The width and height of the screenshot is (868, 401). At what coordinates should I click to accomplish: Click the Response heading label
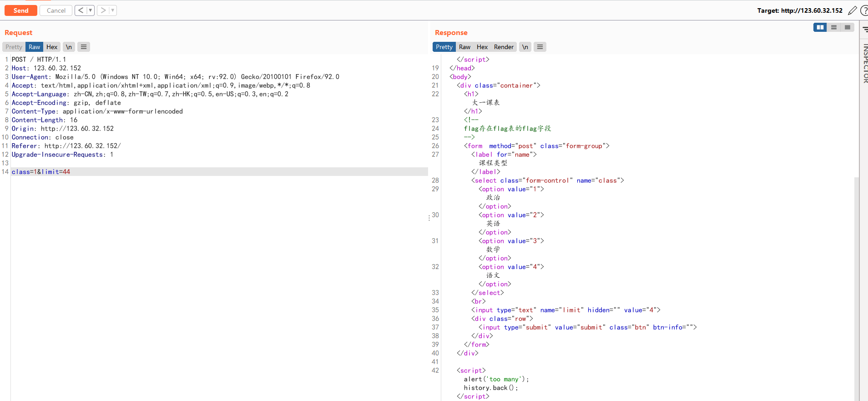[451, 33]
